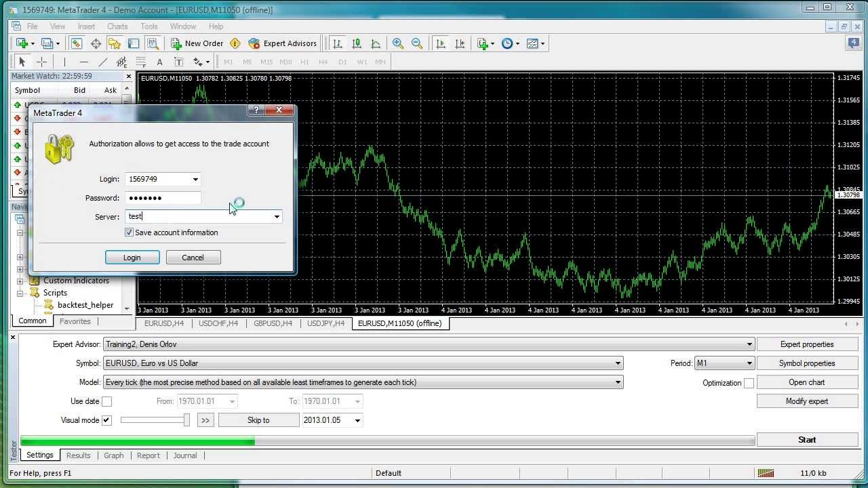Toggle Save account information checkbox
This screenshot has width=868, height=488.
click(x=129, y=232)
